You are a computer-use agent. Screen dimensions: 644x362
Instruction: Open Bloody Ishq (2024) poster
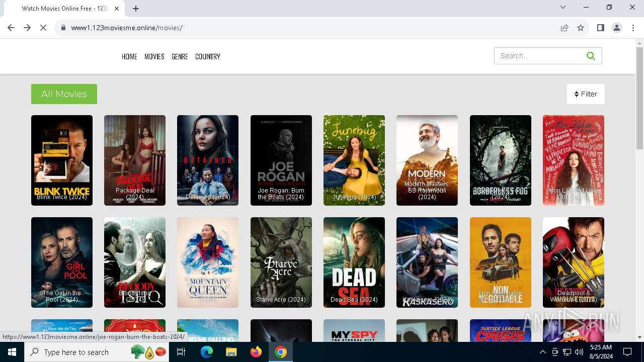(x=135, y=262)
